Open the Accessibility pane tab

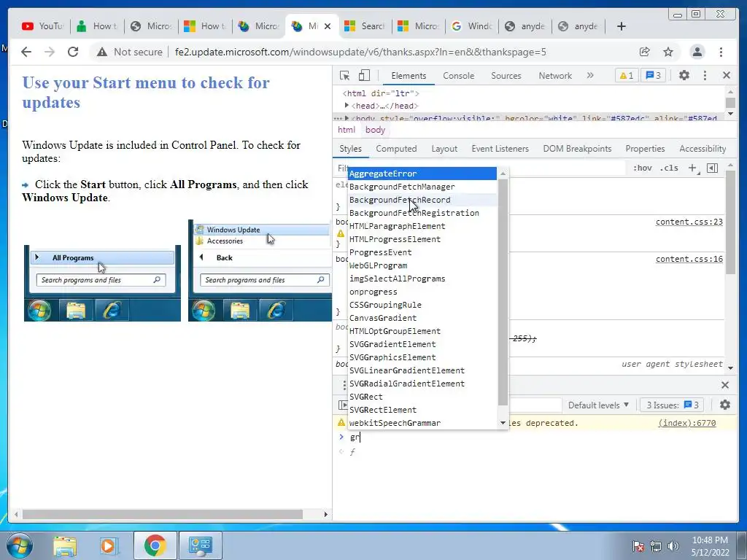pyautogui.click(x=703, y=149)
